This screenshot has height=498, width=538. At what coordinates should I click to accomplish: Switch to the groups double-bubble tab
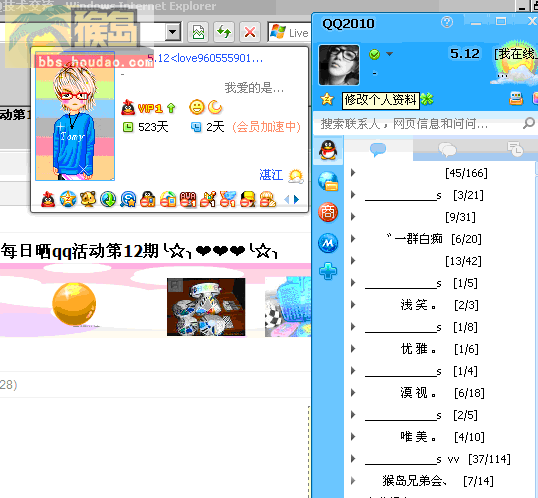click(447, 149)
